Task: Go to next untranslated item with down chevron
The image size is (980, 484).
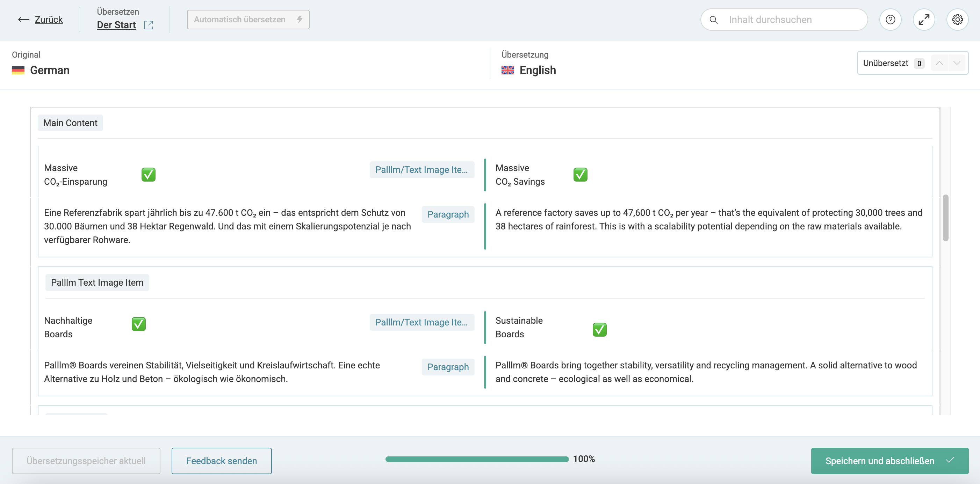Action: (957, 63)
